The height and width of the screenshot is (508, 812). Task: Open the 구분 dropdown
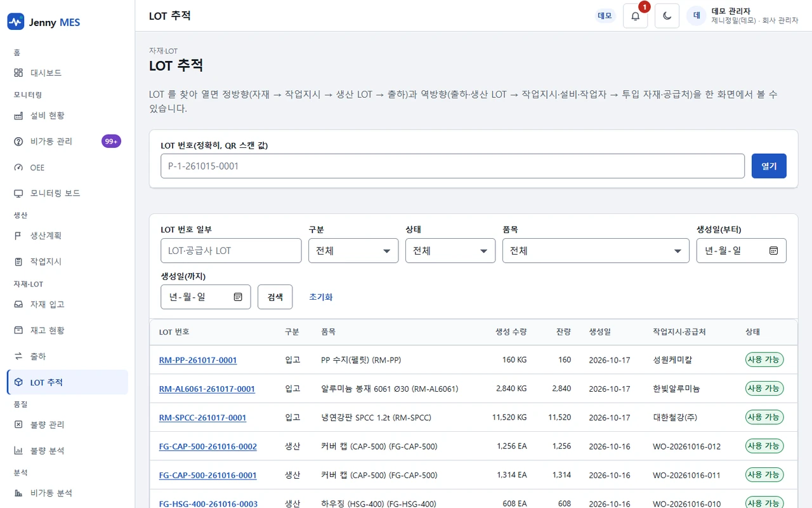(353, 251)
